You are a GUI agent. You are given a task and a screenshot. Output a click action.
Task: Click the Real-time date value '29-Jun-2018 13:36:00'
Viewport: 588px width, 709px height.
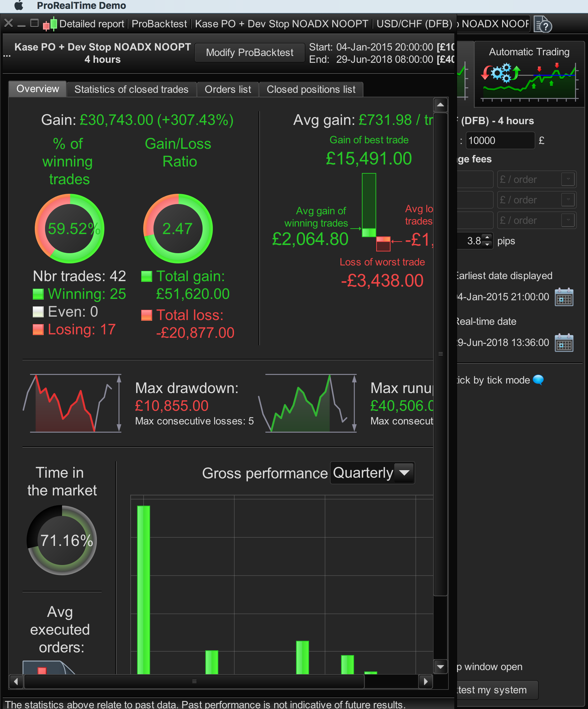pos(503,343)
